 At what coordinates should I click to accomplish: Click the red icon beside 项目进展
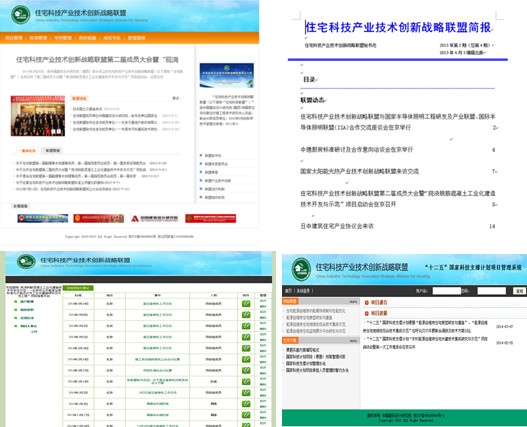point(367,313)
